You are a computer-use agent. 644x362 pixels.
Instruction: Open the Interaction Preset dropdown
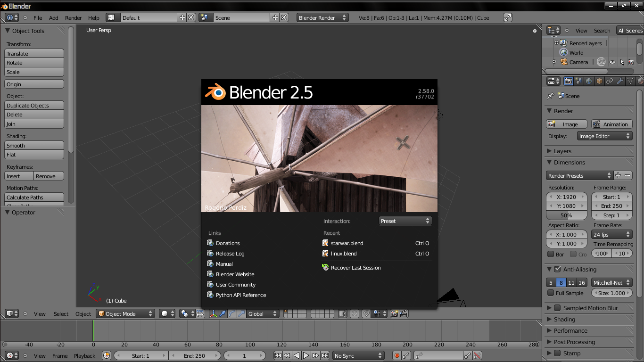tap(405, 221)
